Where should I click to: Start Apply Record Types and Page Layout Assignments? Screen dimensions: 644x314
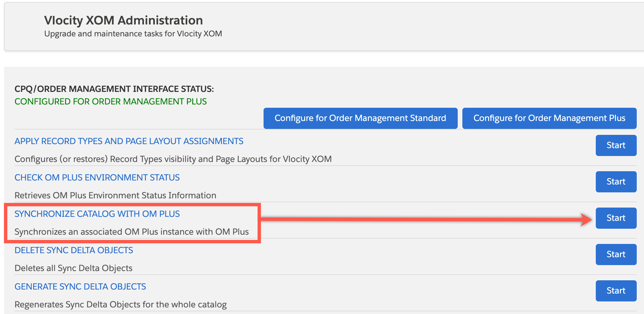(616, 145)
